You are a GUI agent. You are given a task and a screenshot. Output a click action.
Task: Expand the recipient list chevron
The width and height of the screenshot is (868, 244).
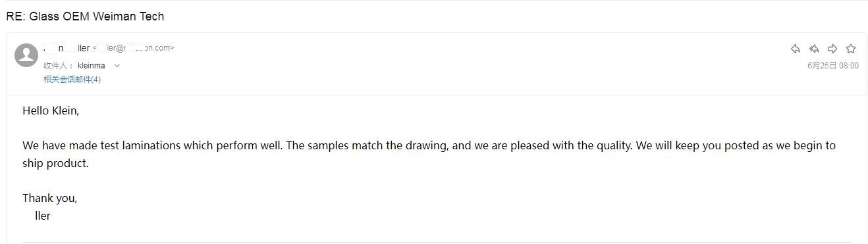(117, 66)
